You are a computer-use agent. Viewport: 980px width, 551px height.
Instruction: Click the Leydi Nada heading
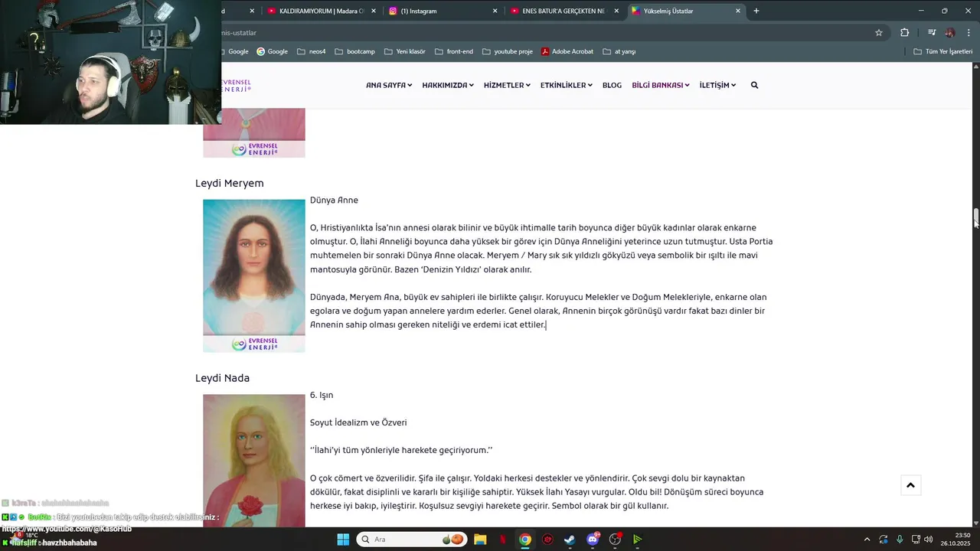(223, 378)
